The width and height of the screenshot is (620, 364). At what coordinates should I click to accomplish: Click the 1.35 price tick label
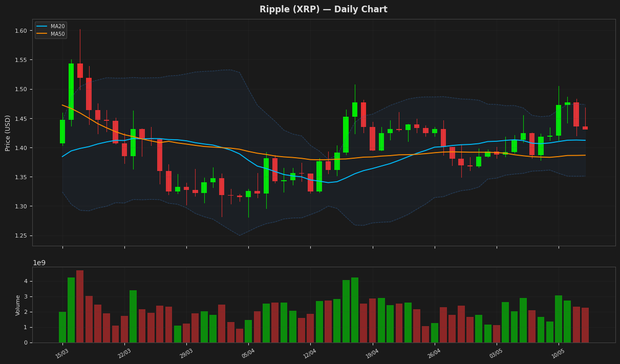tap(20, 177)
